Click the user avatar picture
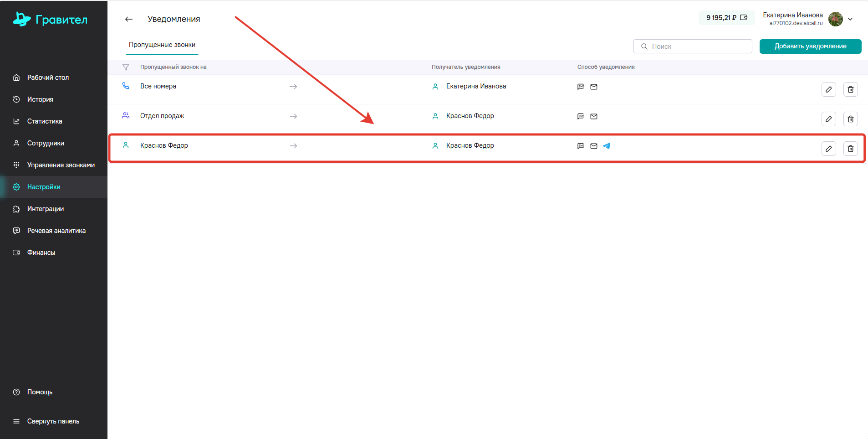Screen dimensions: 868x439 click(x=835, y=19)
